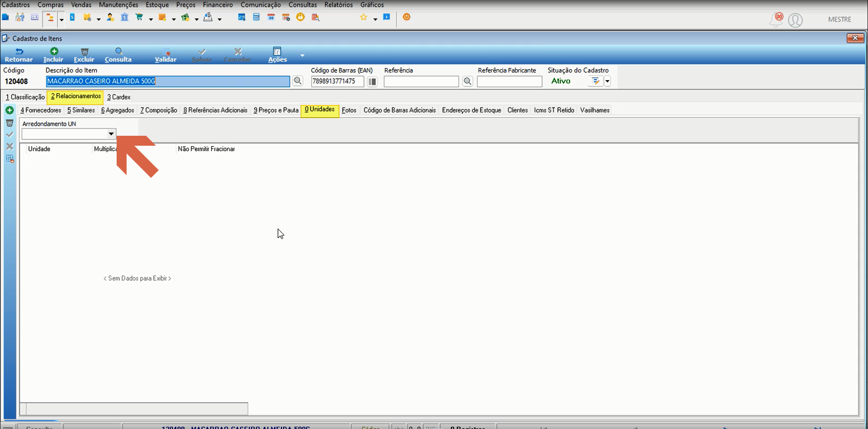Expand dropdown beside favorites star
Screen dimensions: 868x429
coord(375,19)
